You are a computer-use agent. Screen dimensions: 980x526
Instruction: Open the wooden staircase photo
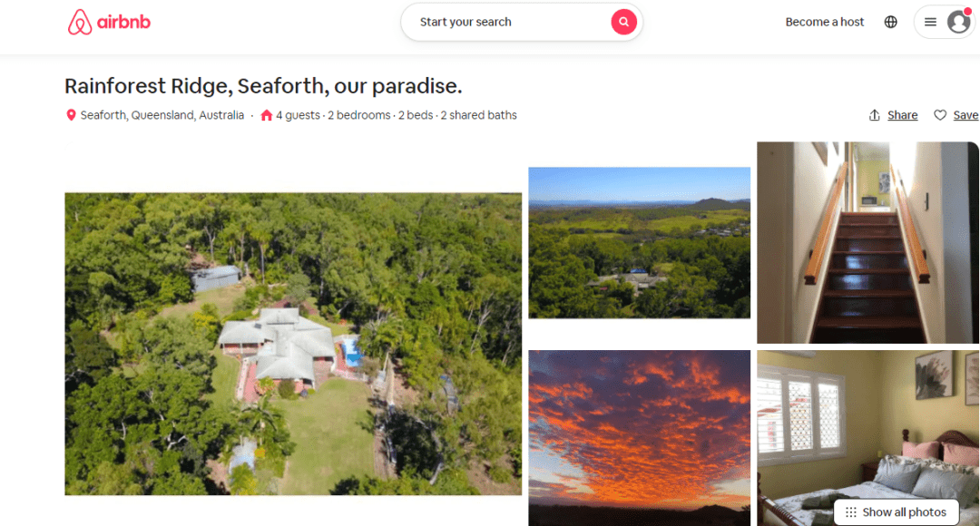(x=867, y=242)
